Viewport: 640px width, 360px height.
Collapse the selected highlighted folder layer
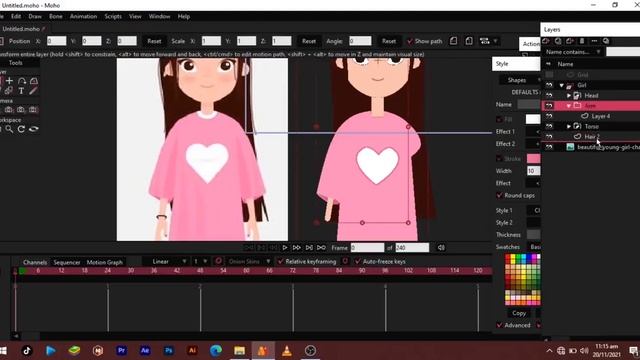[x=569, y=106]
